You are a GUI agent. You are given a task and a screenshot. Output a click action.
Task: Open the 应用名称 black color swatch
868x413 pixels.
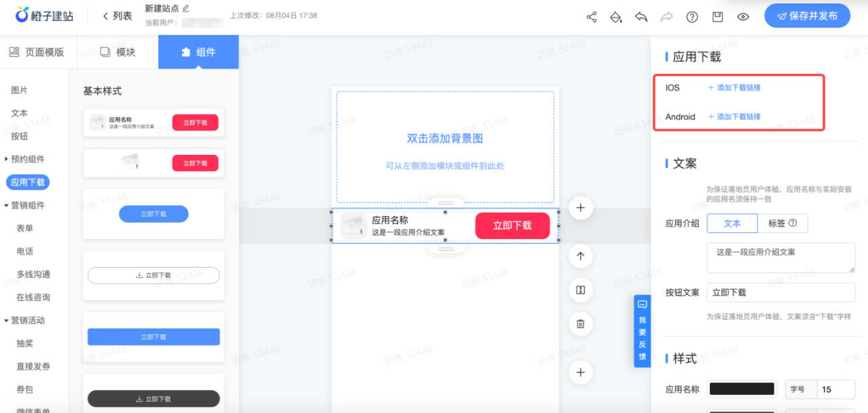741,389
